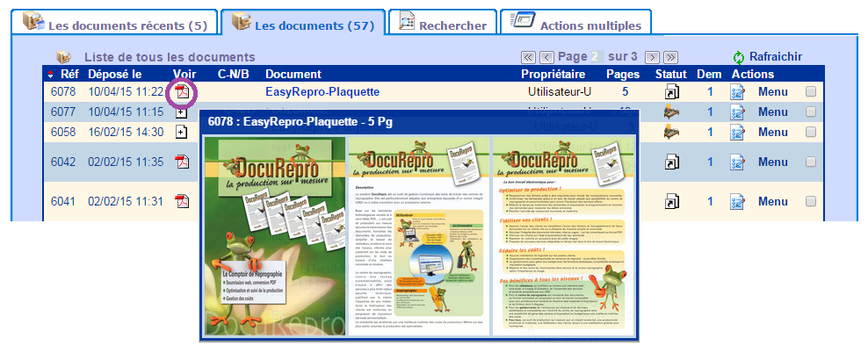Open document view icon in row 6058
Screen dimensions: 868x353
pos(181,132)
